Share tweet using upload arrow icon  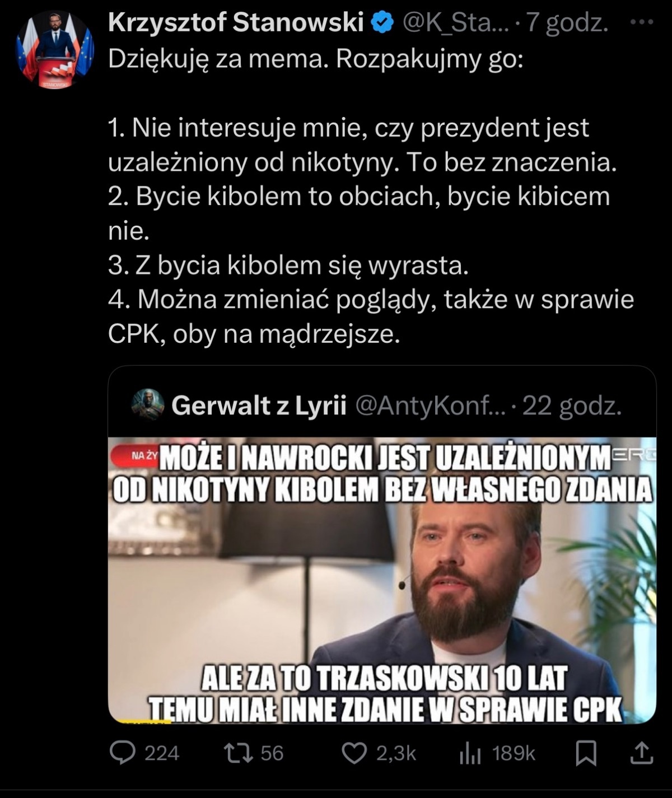pyautogui.click(x=642, y=753)
